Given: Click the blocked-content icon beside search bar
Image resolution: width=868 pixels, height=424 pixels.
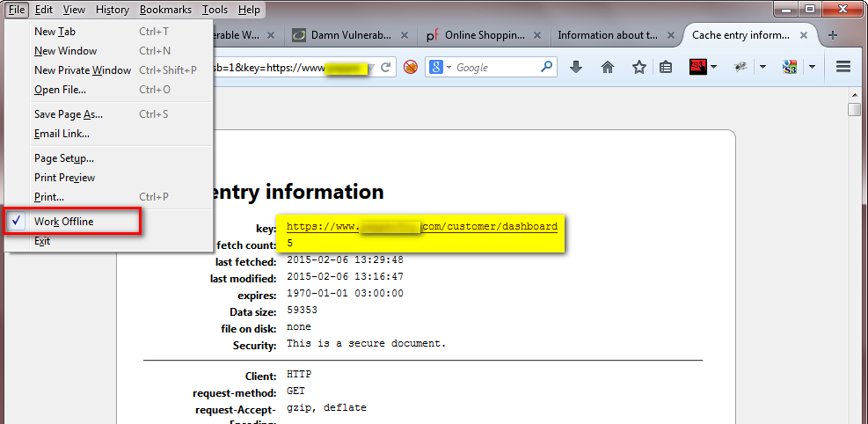Looking at the screenshot, I should coord(410,67).
